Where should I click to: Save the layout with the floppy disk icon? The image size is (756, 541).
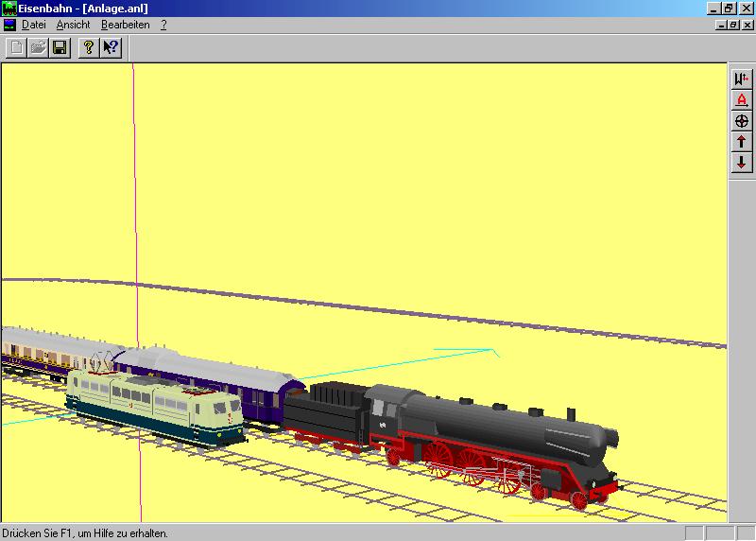pos(60,47)
